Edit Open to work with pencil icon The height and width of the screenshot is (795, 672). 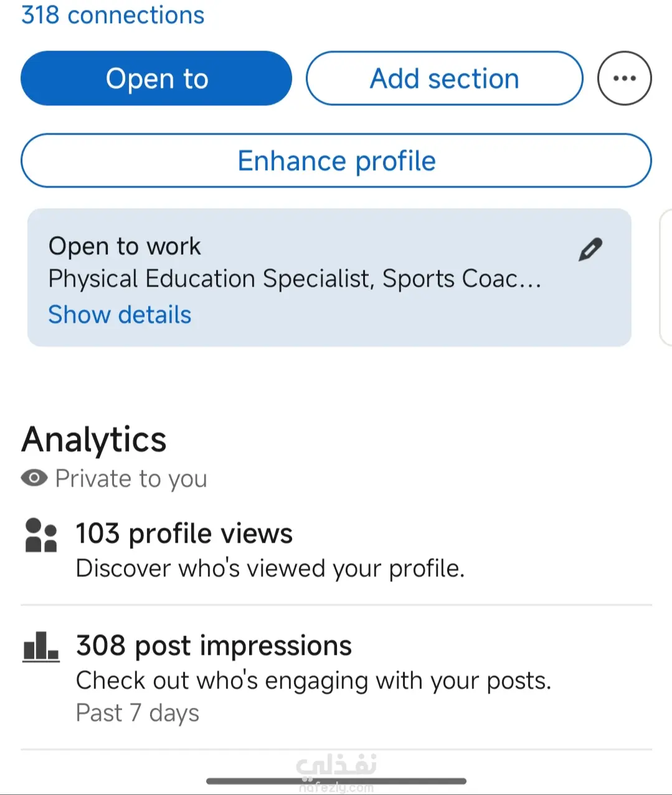(590, 249)
